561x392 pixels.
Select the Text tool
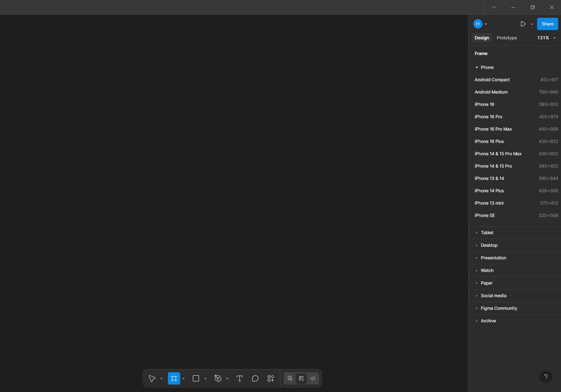tap(240, 378)
